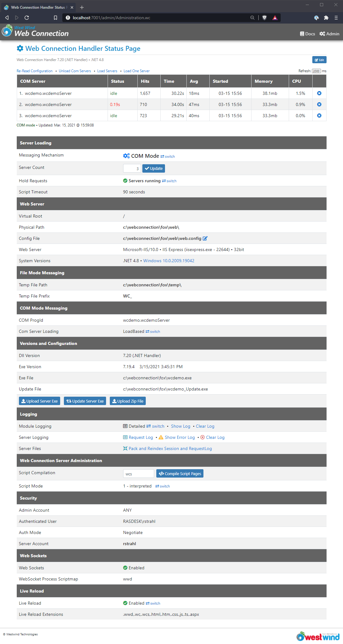This screenshot has width=343, height=644.
Task: Open the browser hamburger menu
Action: 336,18
